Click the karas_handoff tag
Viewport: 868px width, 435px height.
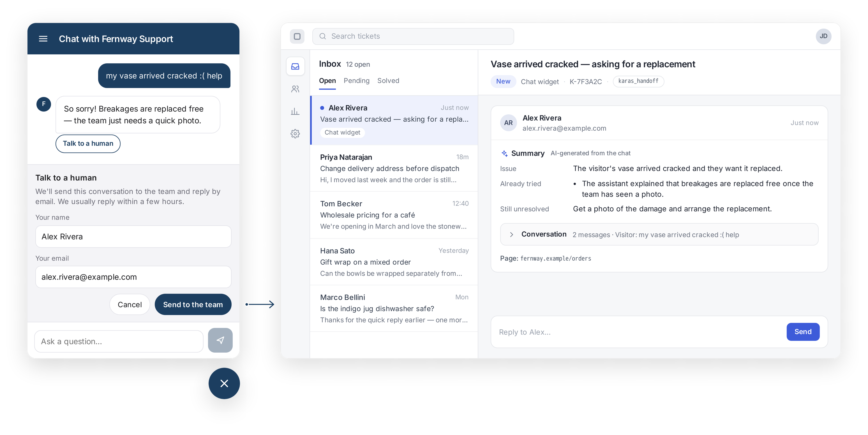(x=638, y=81)
